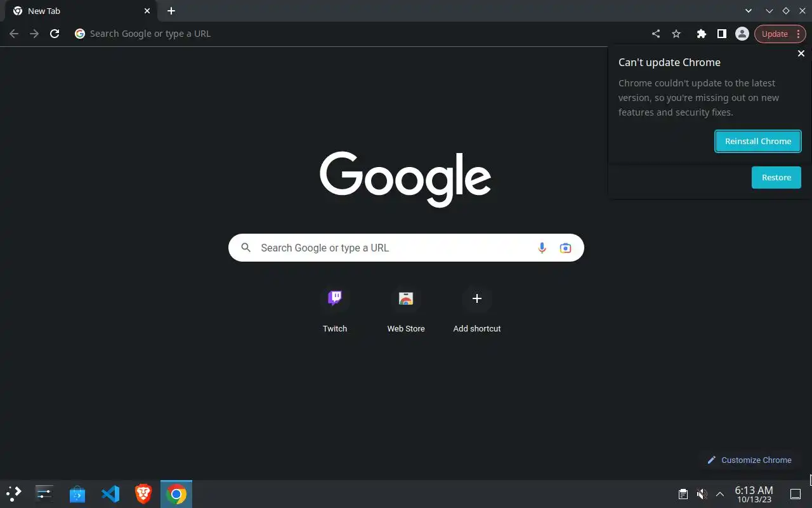812x508 pixels.
Task: Go back with the back arrow
Action: [14, 34]
